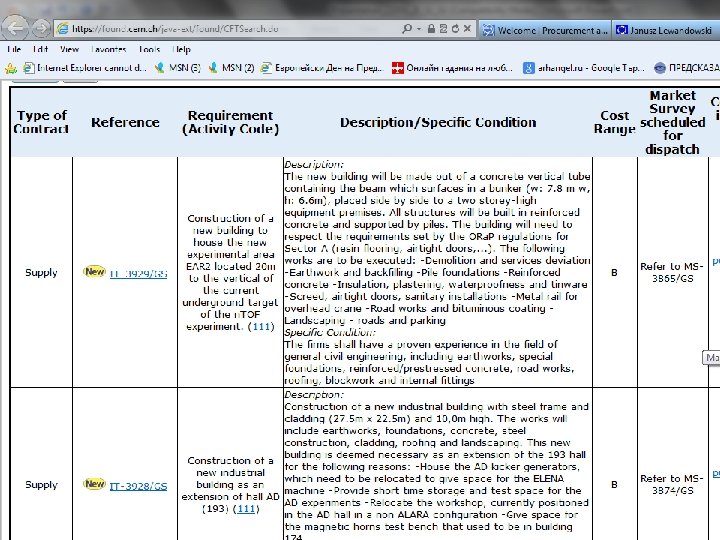Open activity code 111 link for hall AD extension
The height and width of the screenshot is (540, 720).
pos(246,509)
